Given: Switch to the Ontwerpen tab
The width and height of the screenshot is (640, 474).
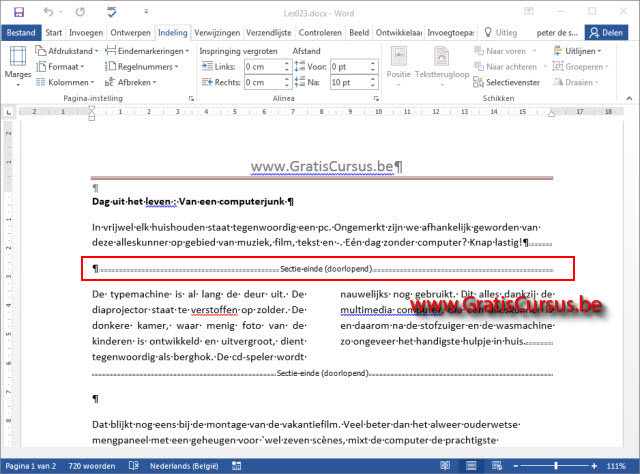Looking at the screenshot, I should click(130, 33).
